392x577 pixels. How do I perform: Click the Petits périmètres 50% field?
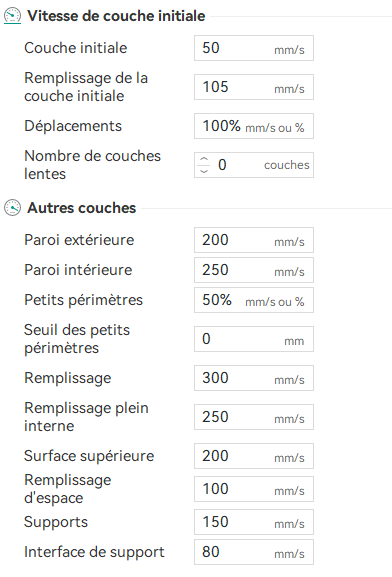pos(254,300)
